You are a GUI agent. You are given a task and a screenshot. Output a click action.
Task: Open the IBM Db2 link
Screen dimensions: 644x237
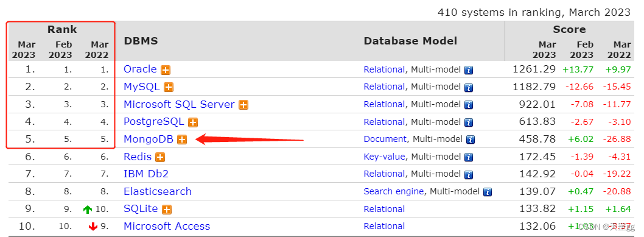click(x=146, y=174)
